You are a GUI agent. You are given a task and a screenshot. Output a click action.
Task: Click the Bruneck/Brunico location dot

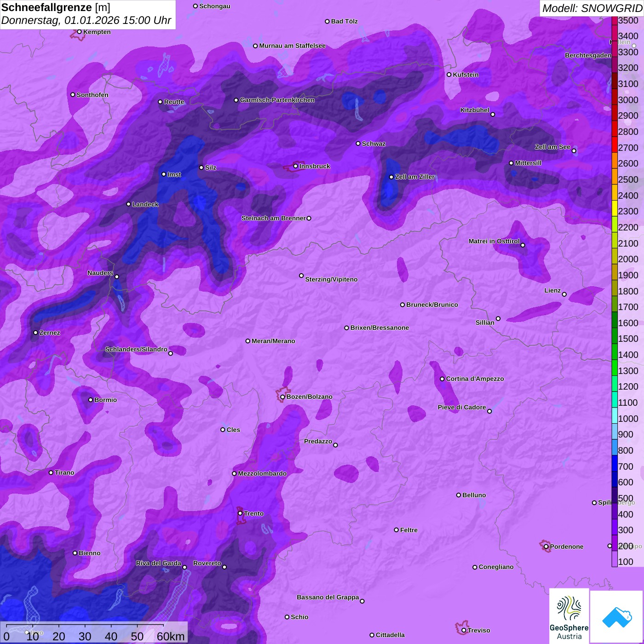pyautogui.click(x=402, y=305)
